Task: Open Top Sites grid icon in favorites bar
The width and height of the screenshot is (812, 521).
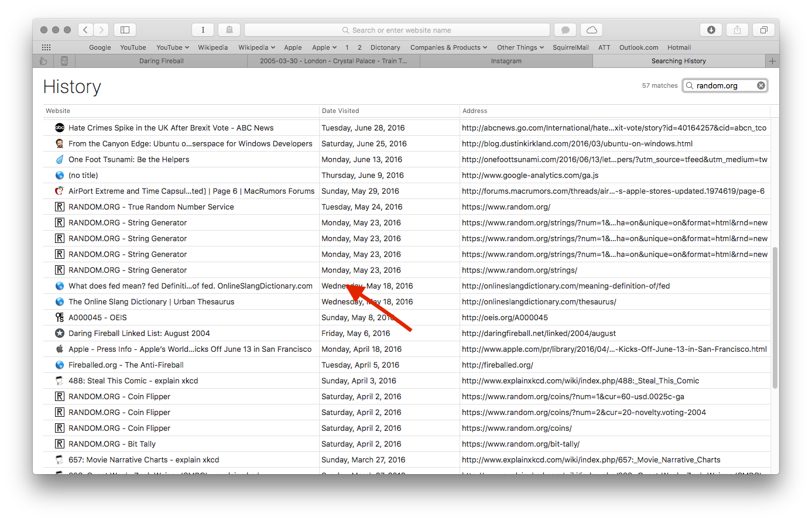Action: [x=46, y=47]
